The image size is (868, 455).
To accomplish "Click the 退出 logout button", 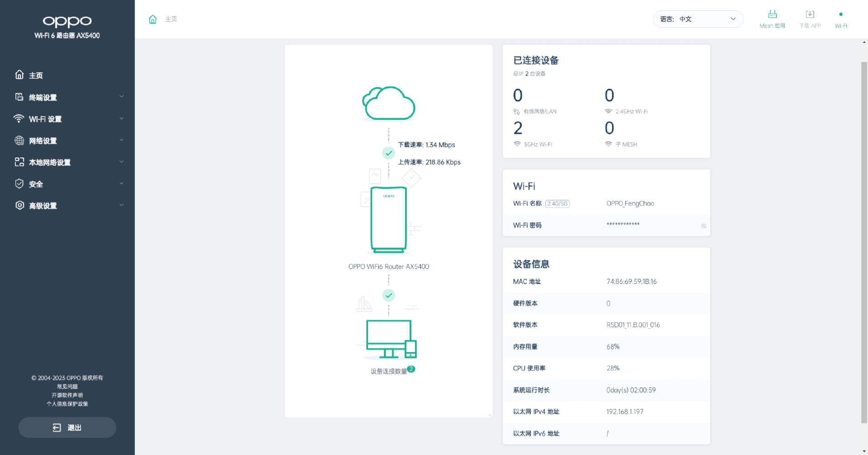I will point(67,427).
